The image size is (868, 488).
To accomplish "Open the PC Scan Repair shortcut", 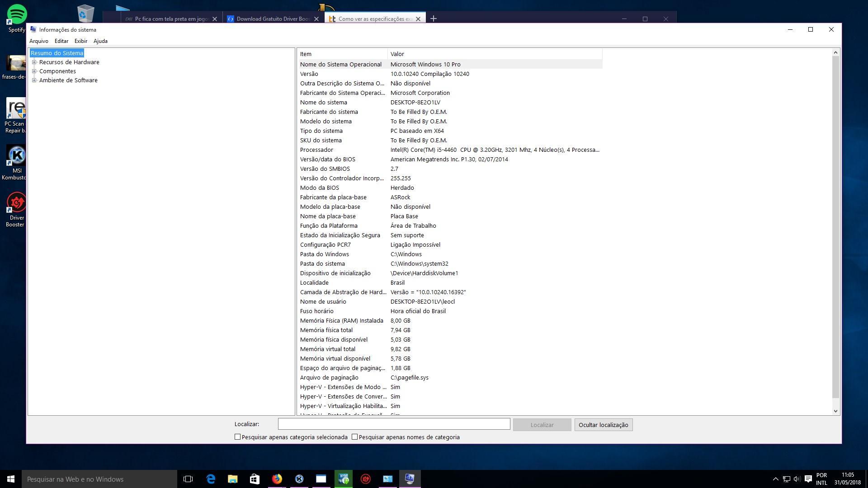I will 16,116.
